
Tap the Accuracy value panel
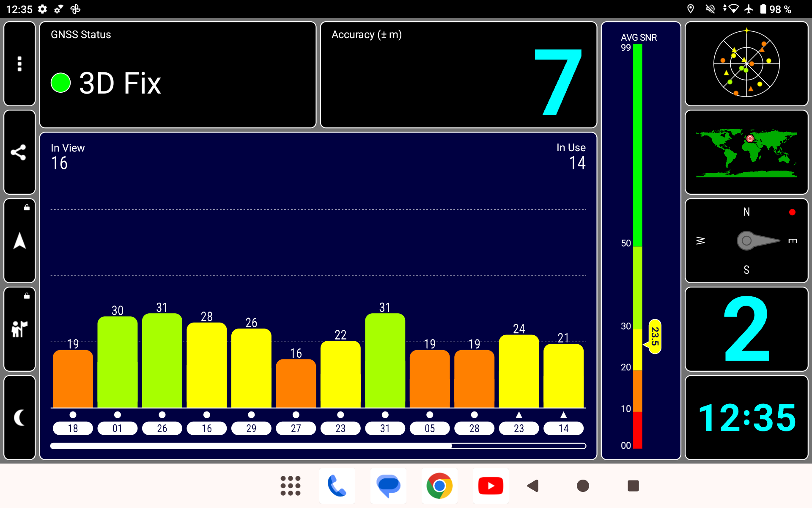coord(458,75)
